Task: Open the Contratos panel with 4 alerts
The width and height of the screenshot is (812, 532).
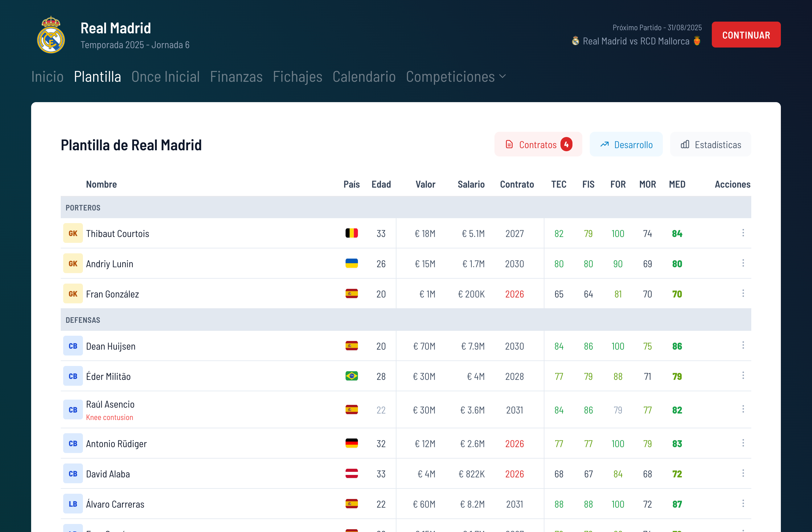Action: [x=538, y=144]
